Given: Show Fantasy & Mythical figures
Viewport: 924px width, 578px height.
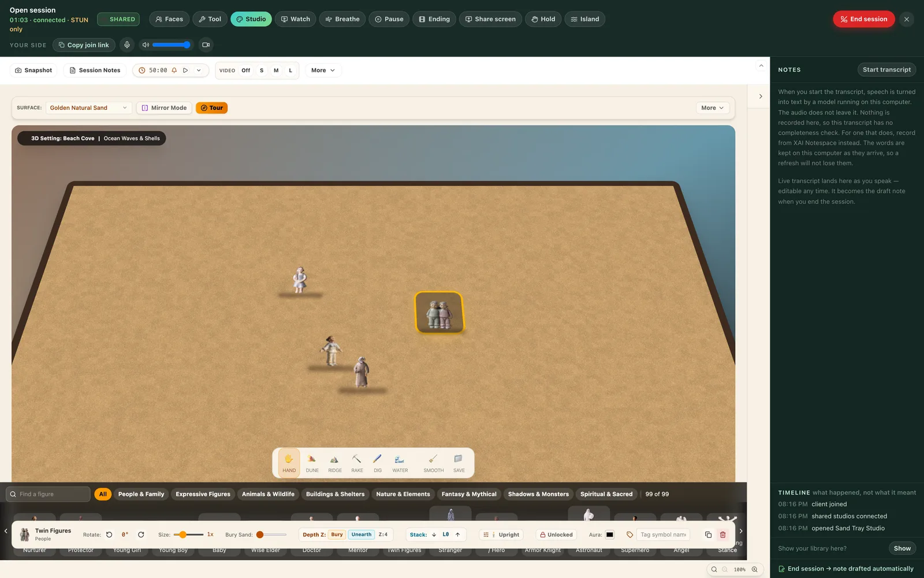Looking at the screenshot, I should pos(469,494).
